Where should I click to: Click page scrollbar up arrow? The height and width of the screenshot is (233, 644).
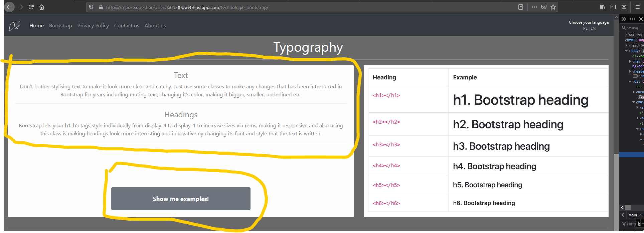pyautogui.click(x=616, y=16)
